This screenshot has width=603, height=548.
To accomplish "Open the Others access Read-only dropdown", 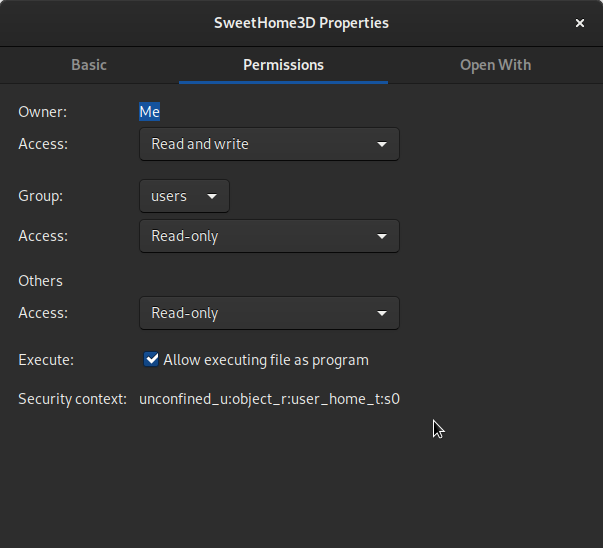I will coord(268,313).
